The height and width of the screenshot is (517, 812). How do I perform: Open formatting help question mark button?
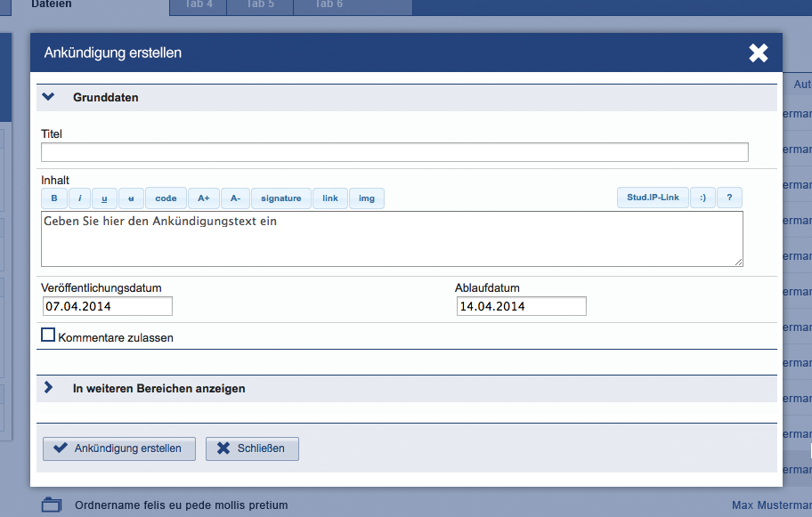pyautogui.click(x=729, y=198)
